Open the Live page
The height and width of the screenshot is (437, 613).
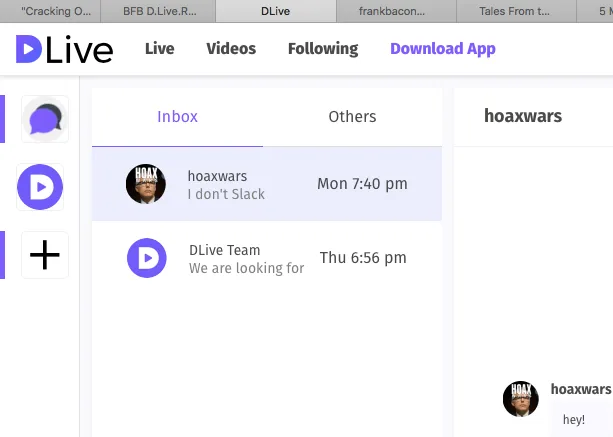point(160,49)
